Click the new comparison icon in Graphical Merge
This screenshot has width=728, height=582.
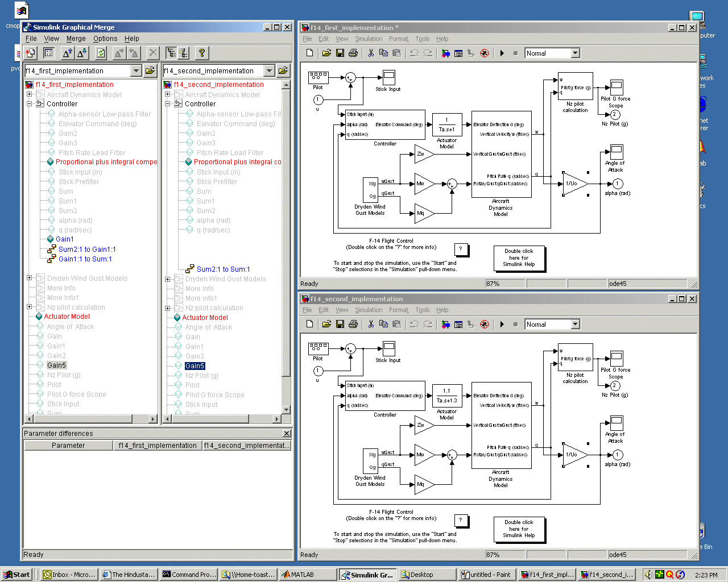pos(30,53)
